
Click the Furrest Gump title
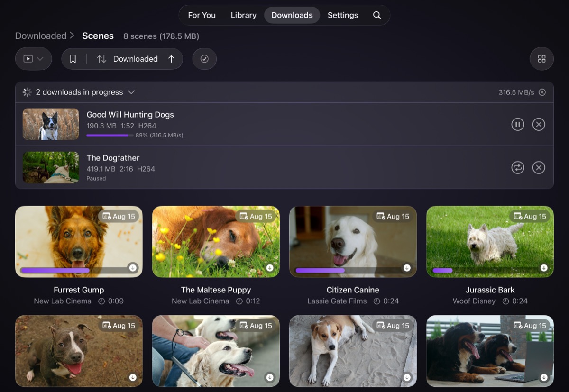(x=79, y=290)
